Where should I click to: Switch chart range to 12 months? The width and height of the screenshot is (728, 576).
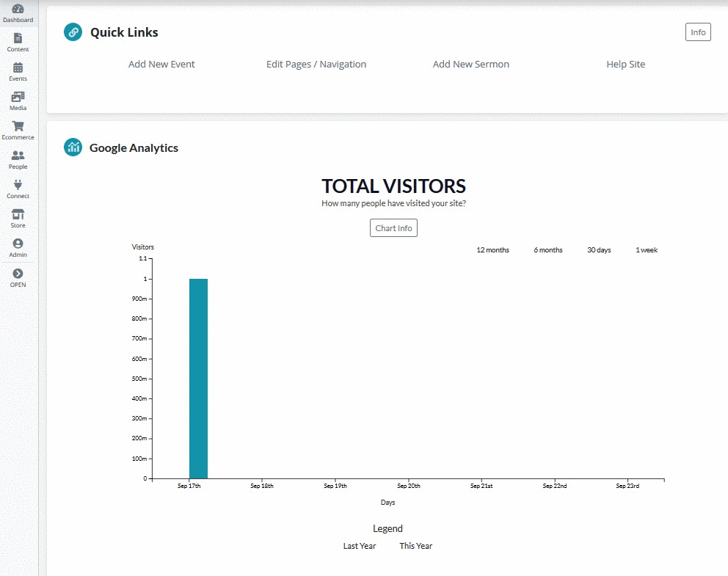pyautogui.click(x=492, y=249)
